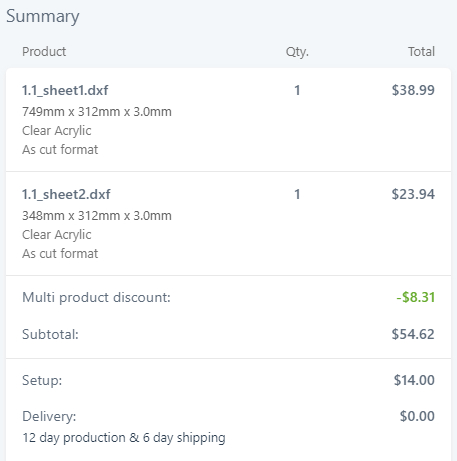
Task: Click the 12 day production shipping note
Action: pos(124,438)
